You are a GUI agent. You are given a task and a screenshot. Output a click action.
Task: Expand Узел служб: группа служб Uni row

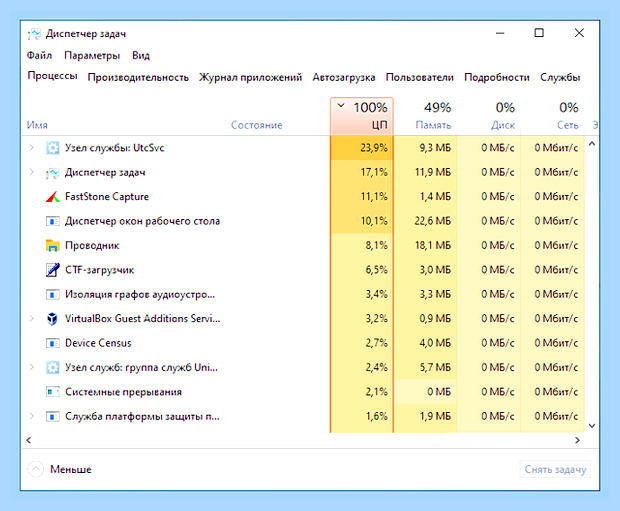click(32, 367)
